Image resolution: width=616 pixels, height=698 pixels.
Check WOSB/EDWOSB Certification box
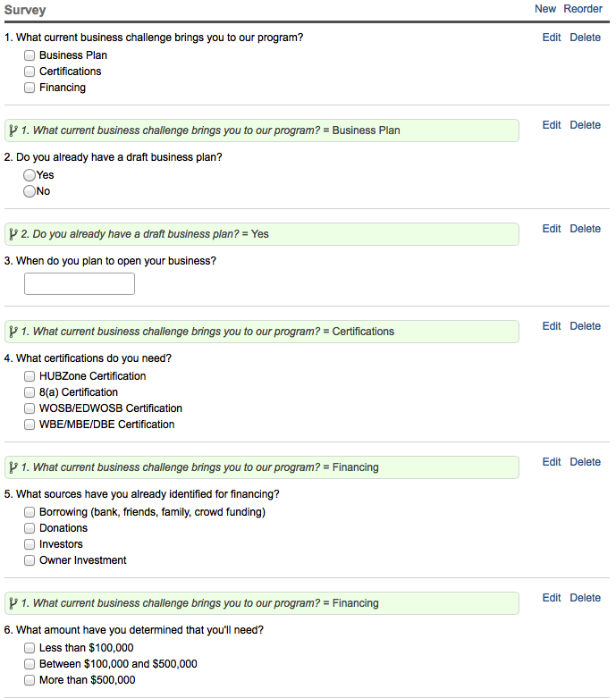click(x=30, y=408)
